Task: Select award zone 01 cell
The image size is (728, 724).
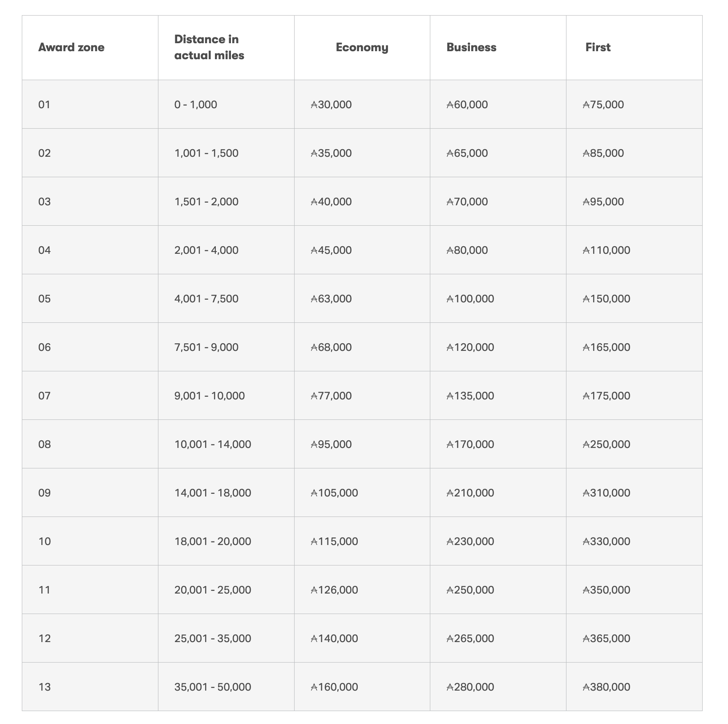Action: pos(90,105)
